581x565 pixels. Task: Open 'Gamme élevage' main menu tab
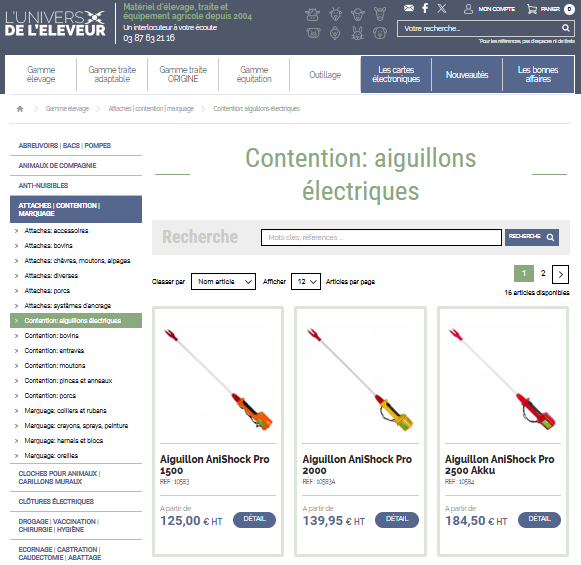point(41,74)
